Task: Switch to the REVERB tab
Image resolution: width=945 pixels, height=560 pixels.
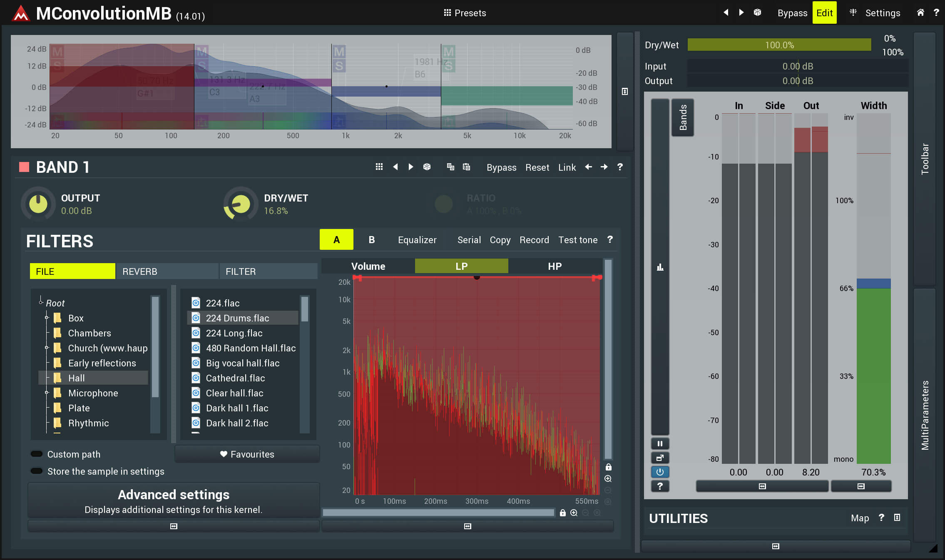Action: point(167,271)
